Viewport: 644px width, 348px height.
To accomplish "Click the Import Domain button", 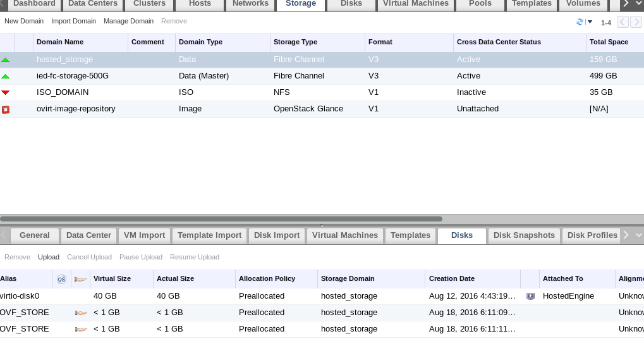I will click(x=73, y=22).
